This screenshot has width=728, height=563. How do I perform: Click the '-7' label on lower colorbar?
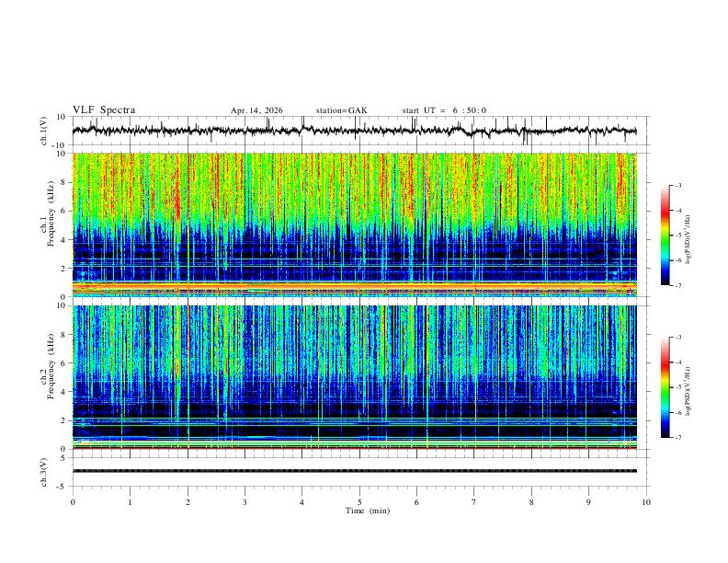tap(678, 438)
